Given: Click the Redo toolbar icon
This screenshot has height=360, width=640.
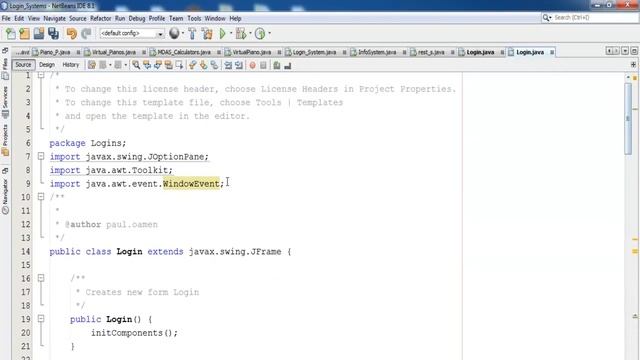Looking at the screenshot, I should pyautogui.click(x=86, y=34).
